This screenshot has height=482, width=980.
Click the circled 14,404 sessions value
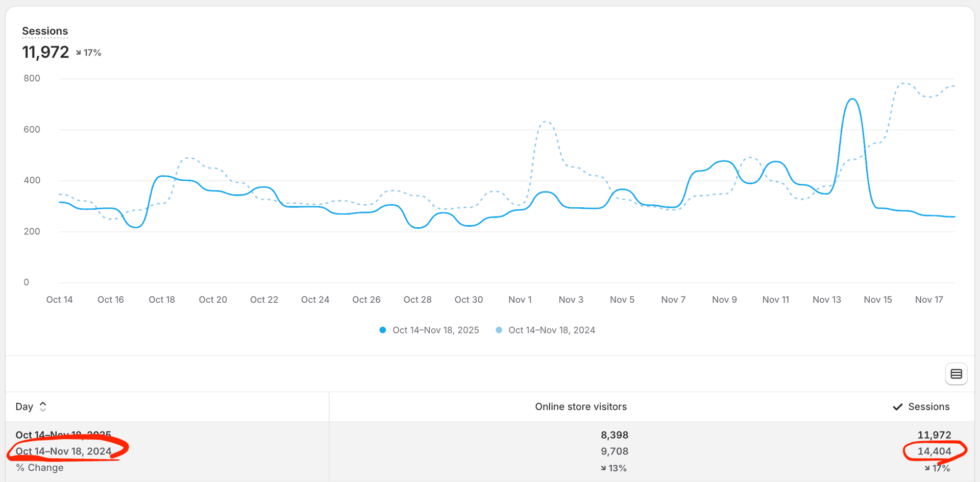[934, 451]
